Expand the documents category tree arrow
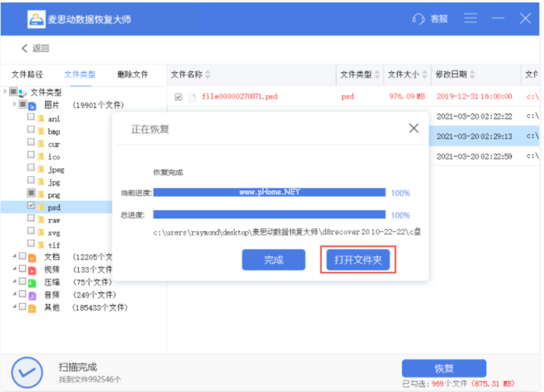Screen dimensions: 544x392 [15, 257]
